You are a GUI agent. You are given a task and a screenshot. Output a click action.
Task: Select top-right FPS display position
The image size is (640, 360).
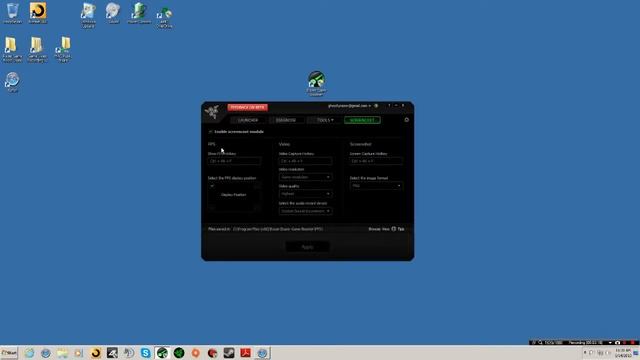(x=256, y=186)
